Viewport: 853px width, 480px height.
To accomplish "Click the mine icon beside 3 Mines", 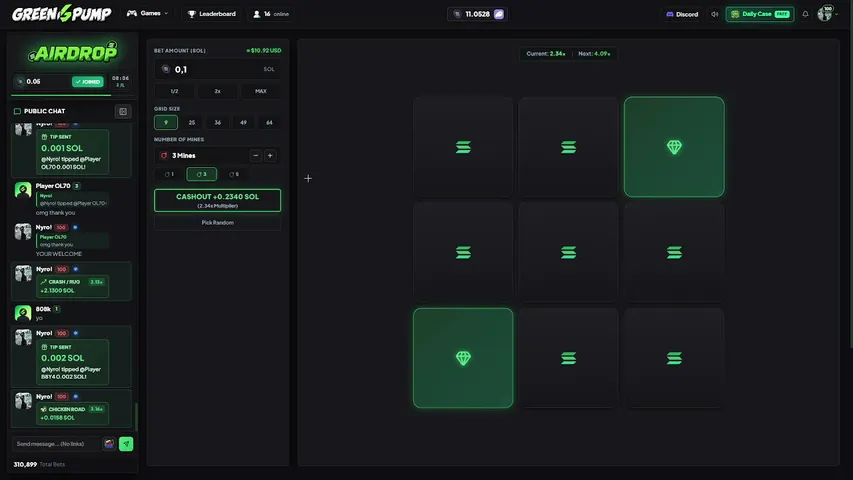I will coord(164,156).
